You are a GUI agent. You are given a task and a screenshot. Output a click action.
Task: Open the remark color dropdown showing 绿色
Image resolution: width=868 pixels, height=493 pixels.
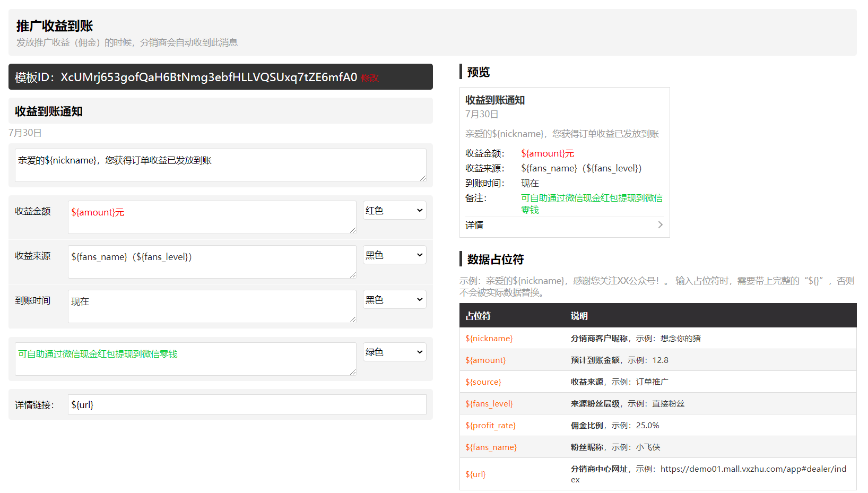(x=394, y=352)
